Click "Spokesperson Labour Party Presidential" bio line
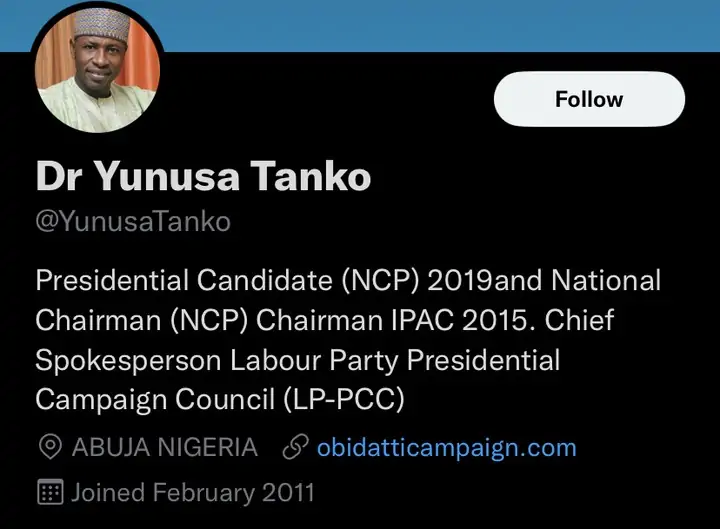 297,360
